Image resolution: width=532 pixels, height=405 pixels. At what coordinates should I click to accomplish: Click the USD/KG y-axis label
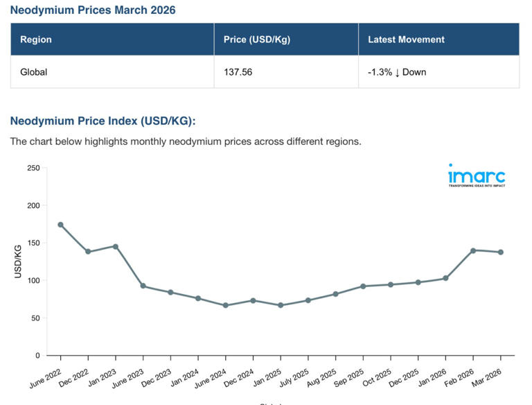coord(18,261)
